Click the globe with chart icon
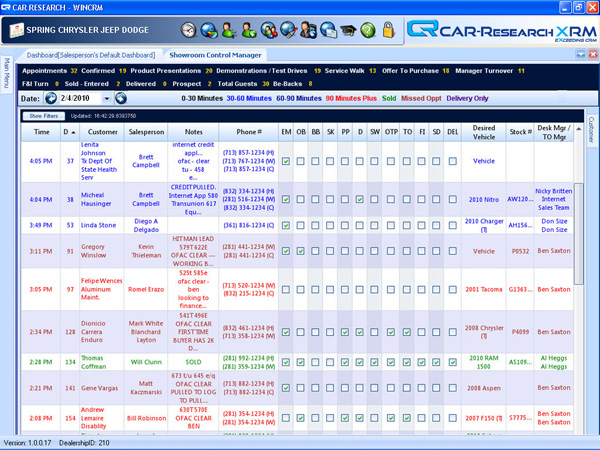 [209, 30]
